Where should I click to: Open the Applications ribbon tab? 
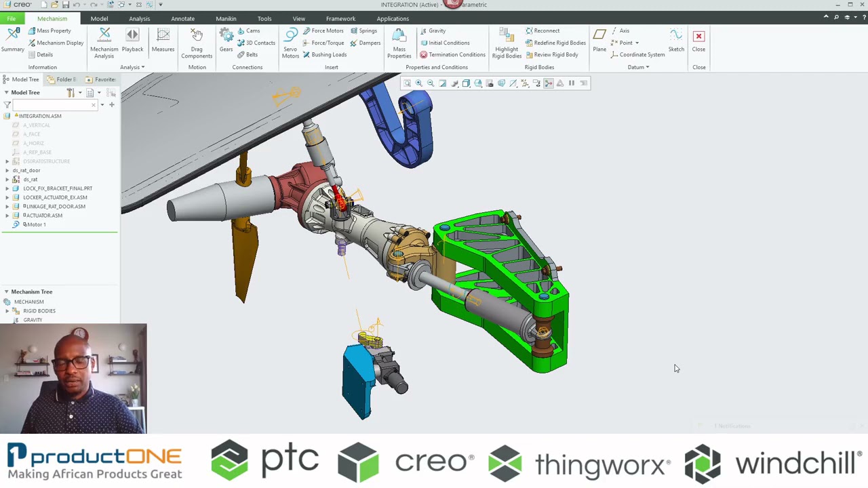click(393, 18)
